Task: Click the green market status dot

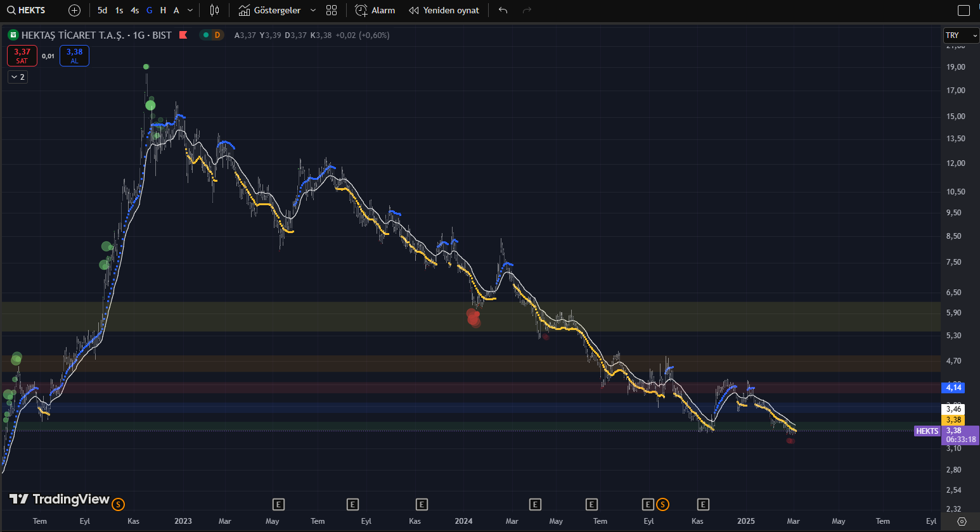Action: (206, 35)
